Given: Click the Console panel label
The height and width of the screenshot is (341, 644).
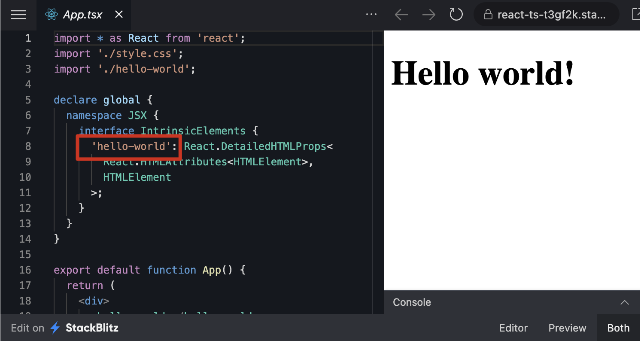Looking at the screenshot, I should 412,302.
